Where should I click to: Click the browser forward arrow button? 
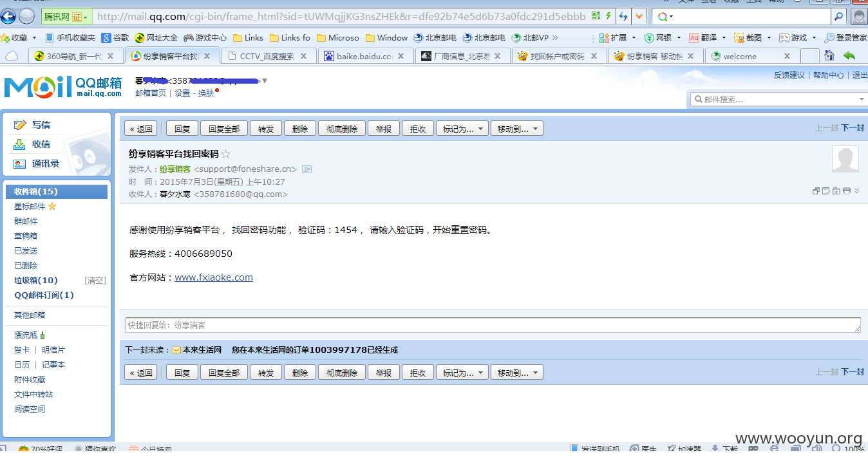(26, 16)
